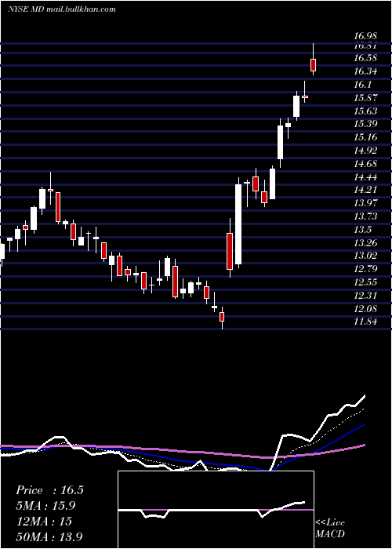392x549 pixels.
Task: Select the latest red candle near 16.5
Action: click(x=314, y=65)
